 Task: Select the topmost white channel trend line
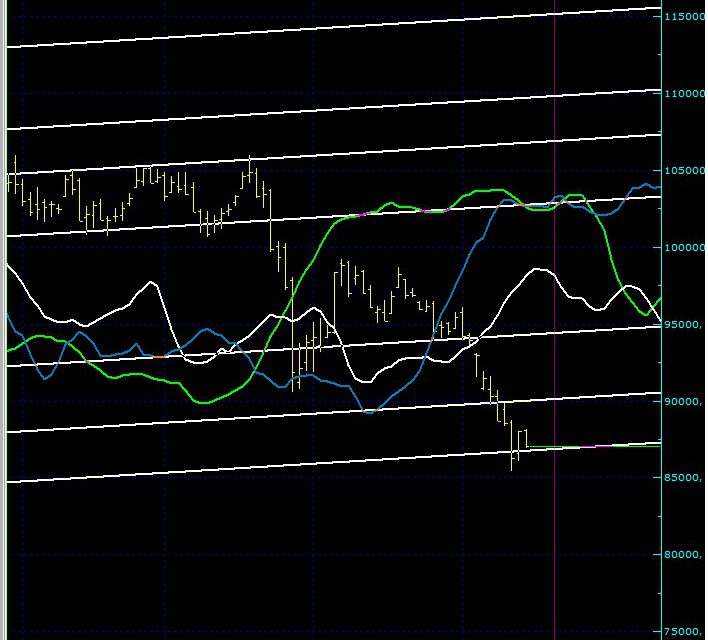pos(334,27)
